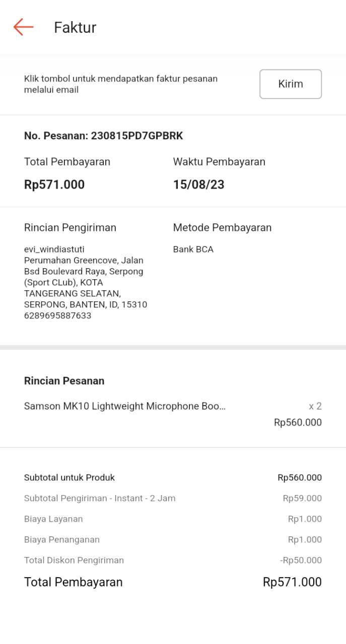
Task: Tap the Bank BCA payment method
Action: (x=193, y=249)
